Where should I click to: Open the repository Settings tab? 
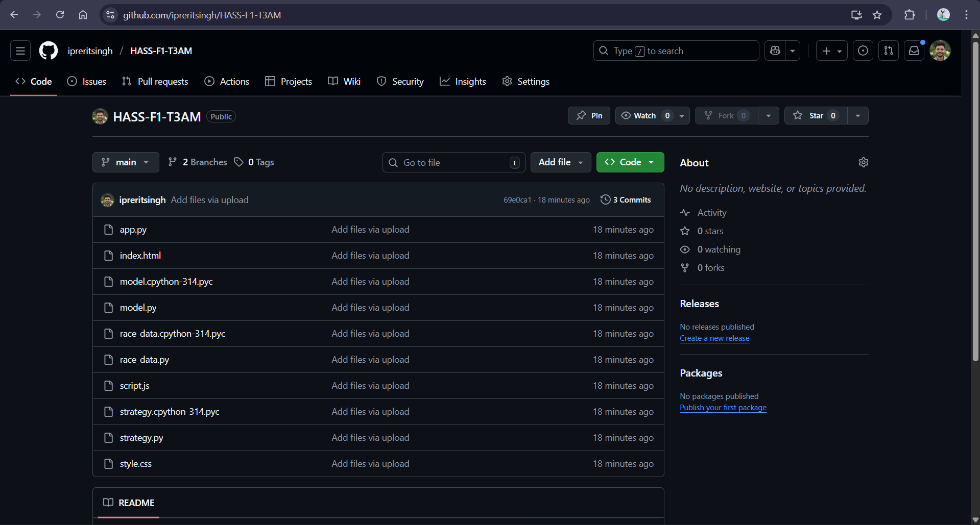coord(526,82)
